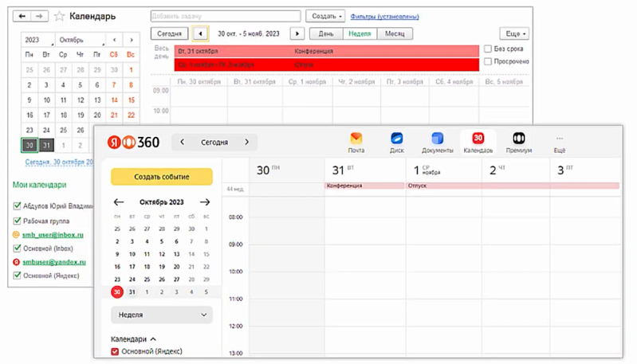The image size is (637, 364).
Task: Go back with the left arrow in 1C Calendar
Action: [22, 16]
